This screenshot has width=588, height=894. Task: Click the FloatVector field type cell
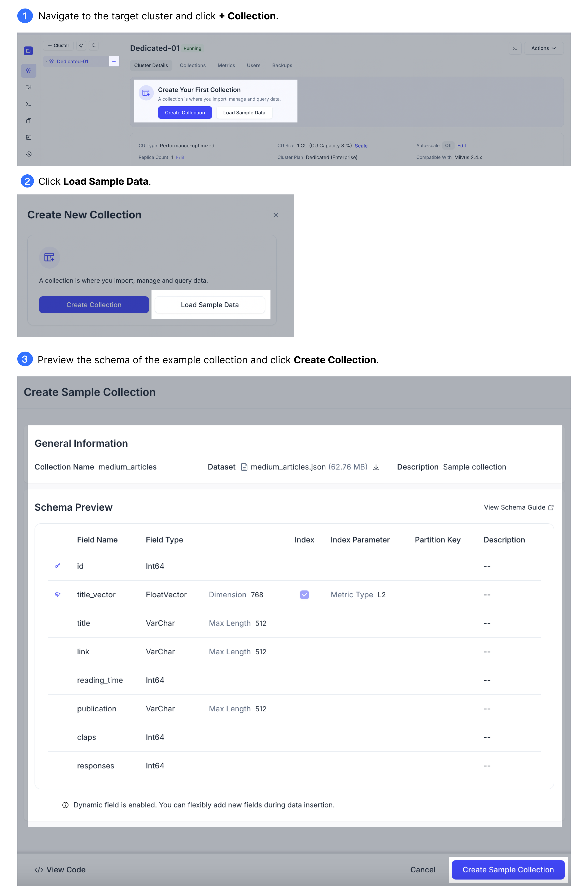[x=166, y=595]
